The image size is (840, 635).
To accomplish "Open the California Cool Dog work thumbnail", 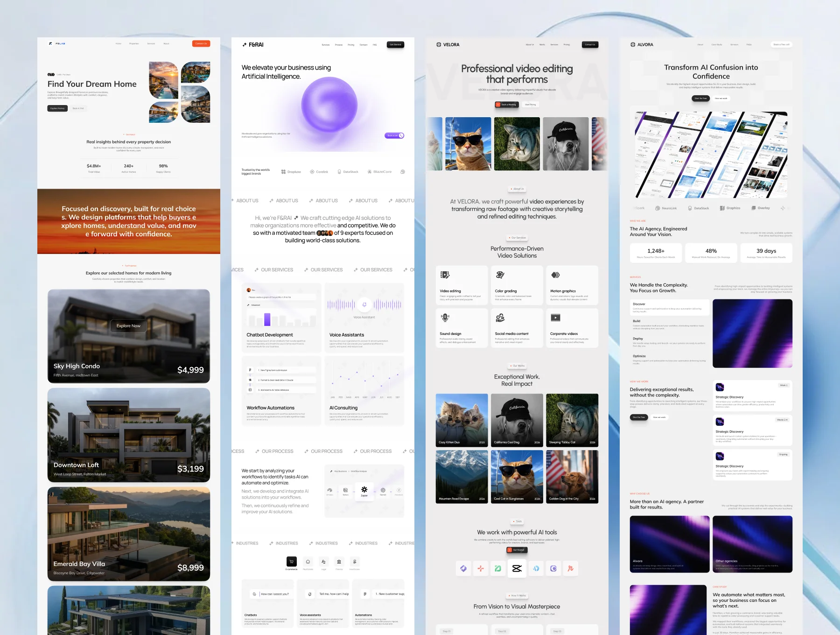I will (x=517, y=420).
